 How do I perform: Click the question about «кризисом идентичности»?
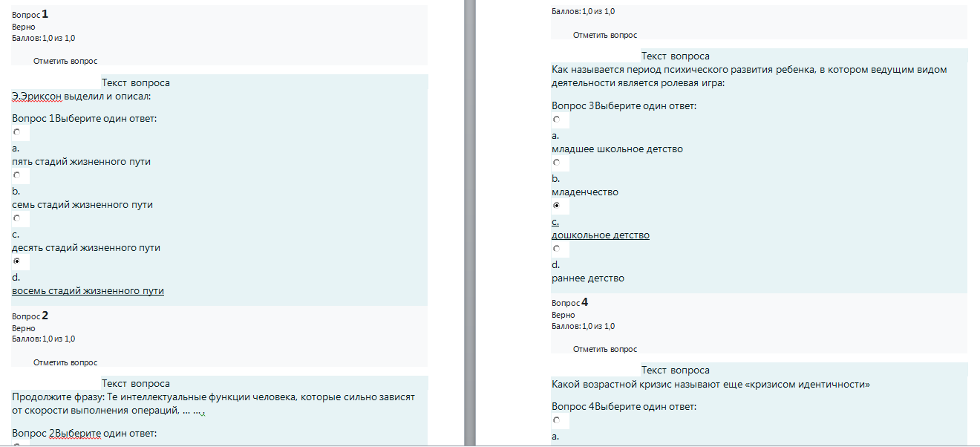[711, 385]
